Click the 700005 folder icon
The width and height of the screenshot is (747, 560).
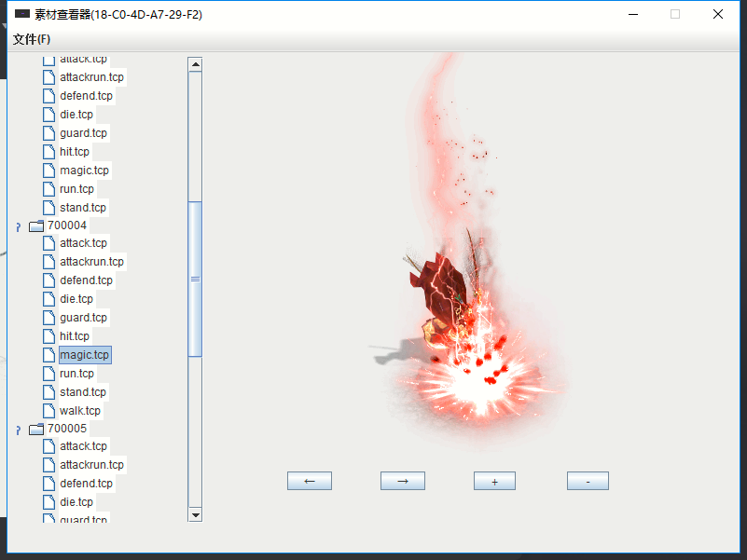(36, 429)
